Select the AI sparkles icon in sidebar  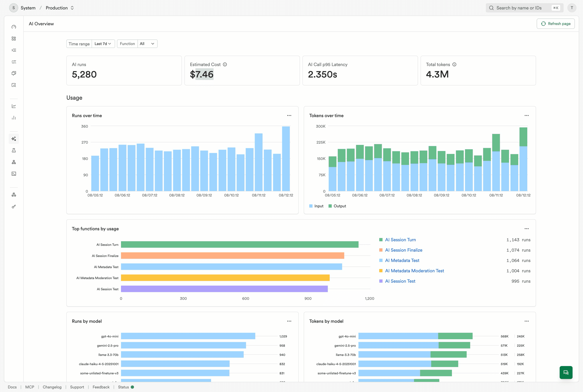14,139
